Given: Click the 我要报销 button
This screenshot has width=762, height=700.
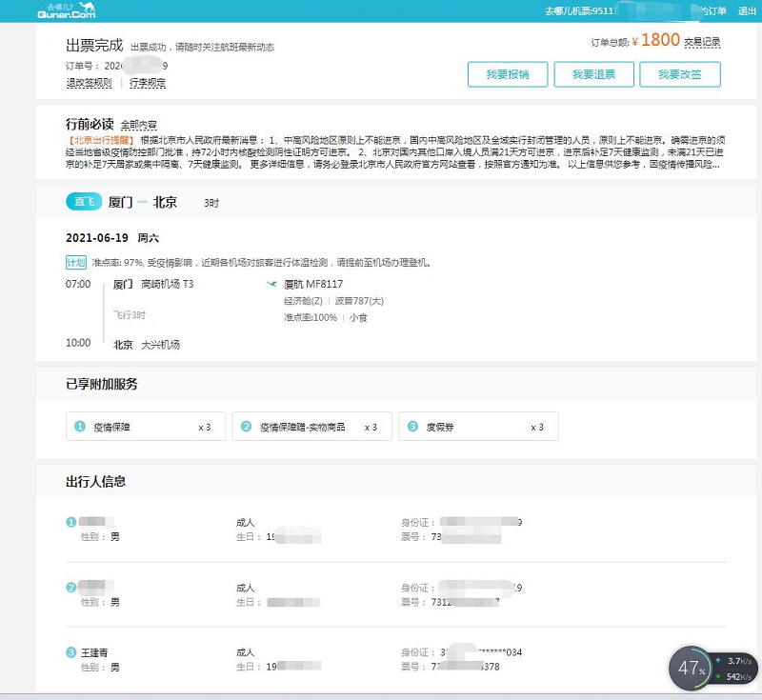Looking at the screenshot, I should [x=508, y=73].
